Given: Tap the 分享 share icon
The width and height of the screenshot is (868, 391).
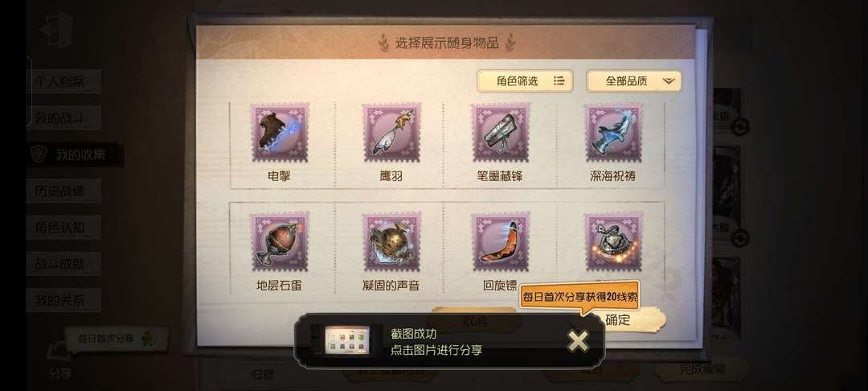Looking at the screenshot, I should [59, 361].
